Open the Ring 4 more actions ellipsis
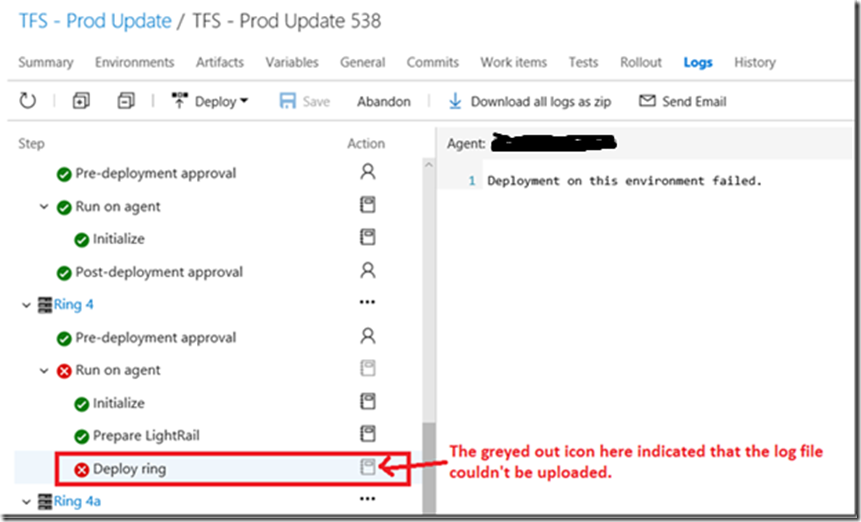Screen dimensions: 861x522 pos(367,302)
